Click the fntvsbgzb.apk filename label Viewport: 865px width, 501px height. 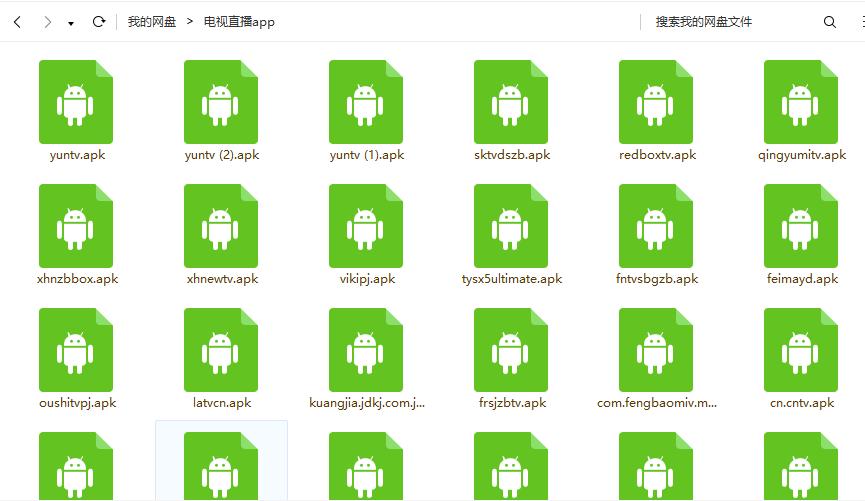657,279
